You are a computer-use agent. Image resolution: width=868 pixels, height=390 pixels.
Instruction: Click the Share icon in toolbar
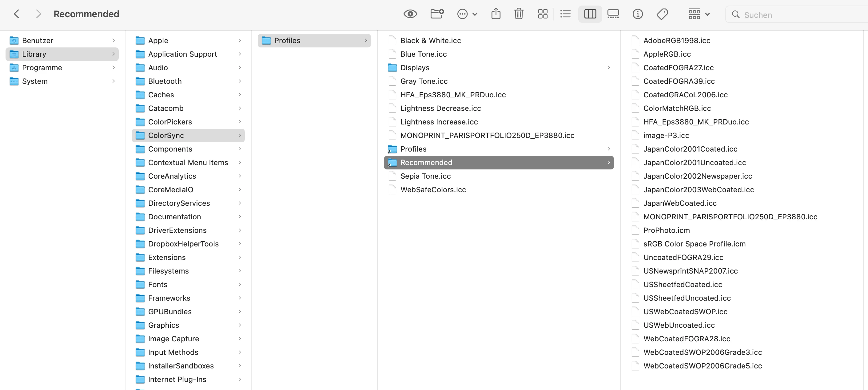tap(496, 14)
